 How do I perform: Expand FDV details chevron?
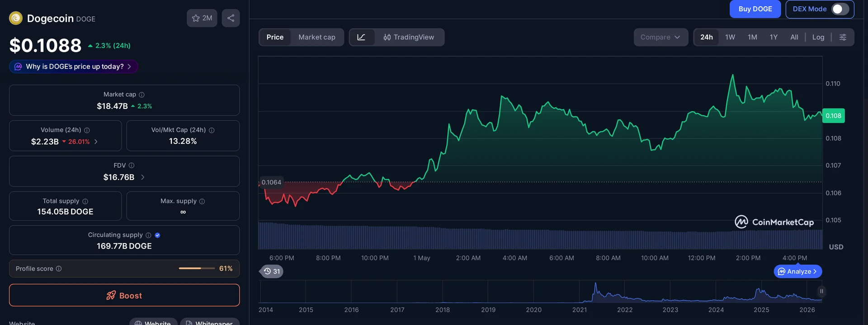pyautogui.click(x=143, y=177)
